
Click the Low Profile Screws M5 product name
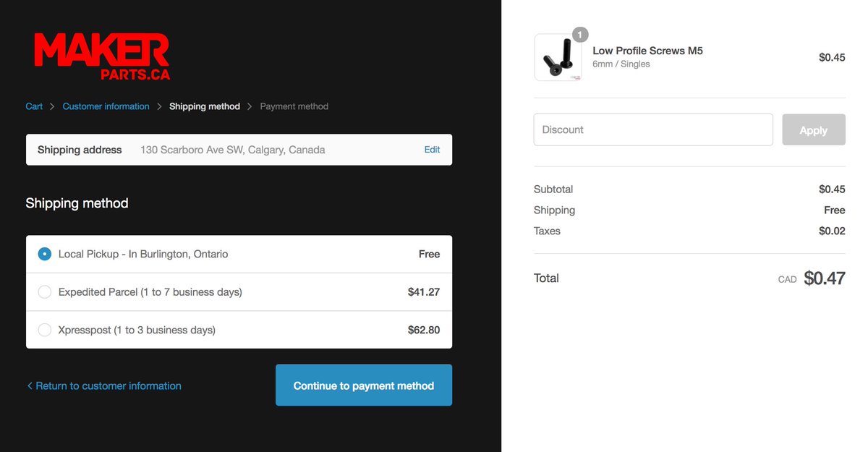647,51
